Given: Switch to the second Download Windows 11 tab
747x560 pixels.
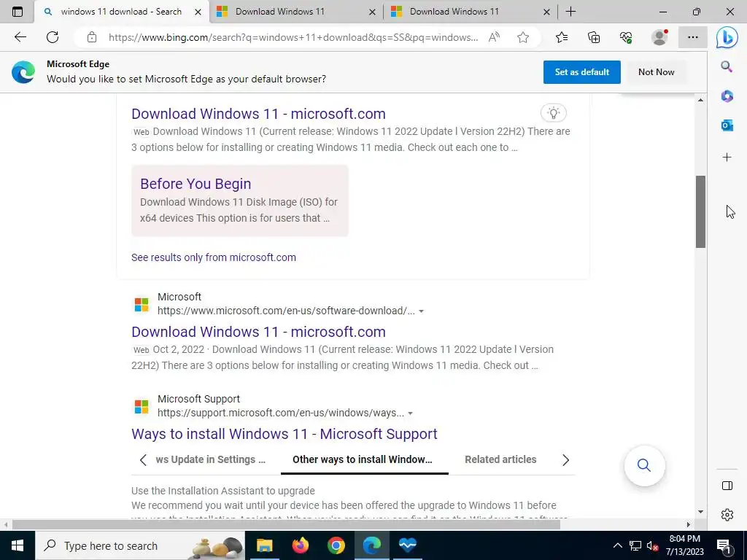Looking at the screenshot, I should coord(279,12).
